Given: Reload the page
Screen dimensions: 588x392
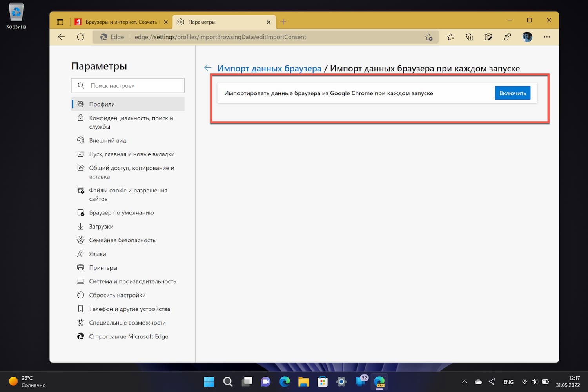Looking at the screenshot, I should point(81,37).
